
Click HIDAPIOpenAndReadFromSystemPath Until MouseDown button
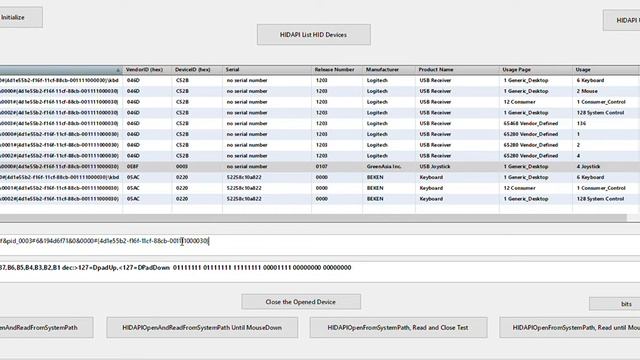click(x=202, y=327)
